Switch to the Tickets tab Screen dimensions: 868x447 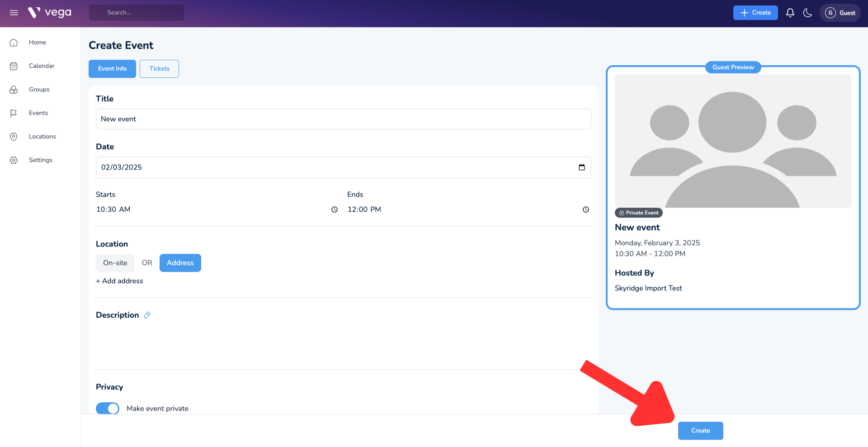point(159,69)
